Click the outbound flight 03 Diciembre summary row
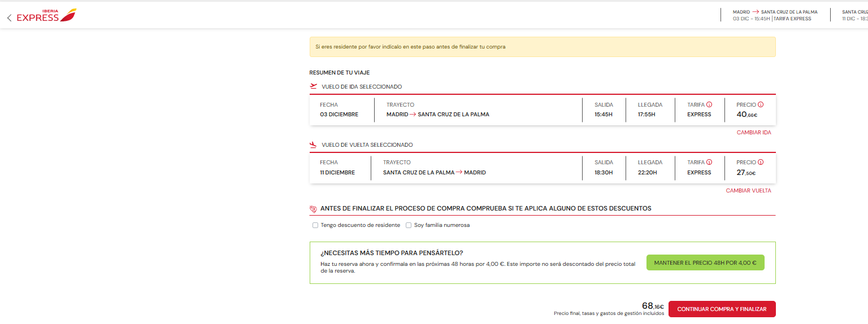This screenshot has height=324, width=868. pos(542,110)
